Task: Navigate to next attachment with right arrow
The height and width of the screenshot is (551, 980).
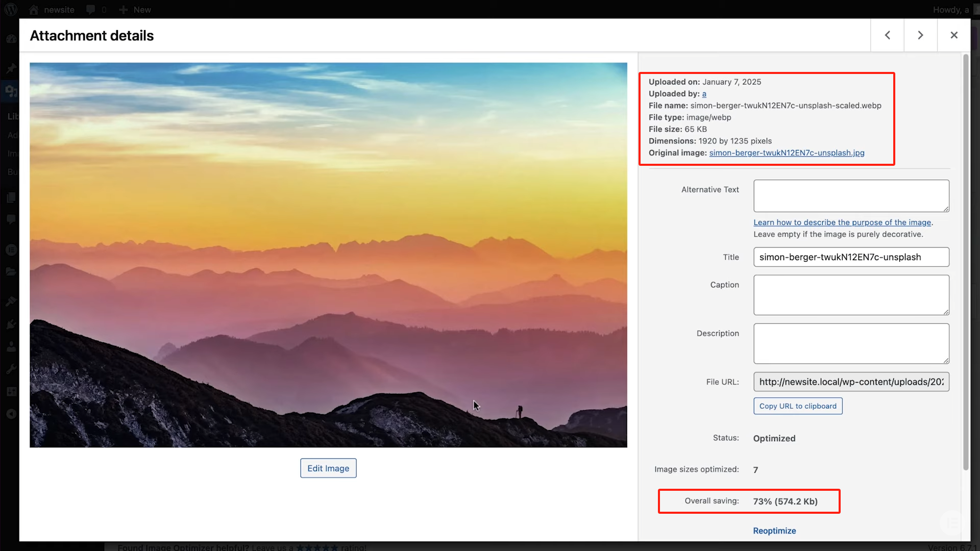Action: click(920, 35)
